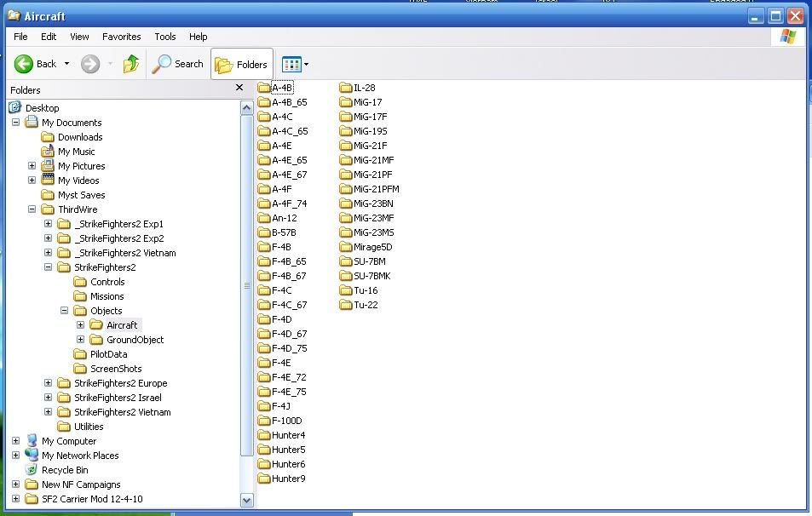Click scroll down arrow in Folders pane
Viewport: 812px width, 516px height.
click(247, 501)
